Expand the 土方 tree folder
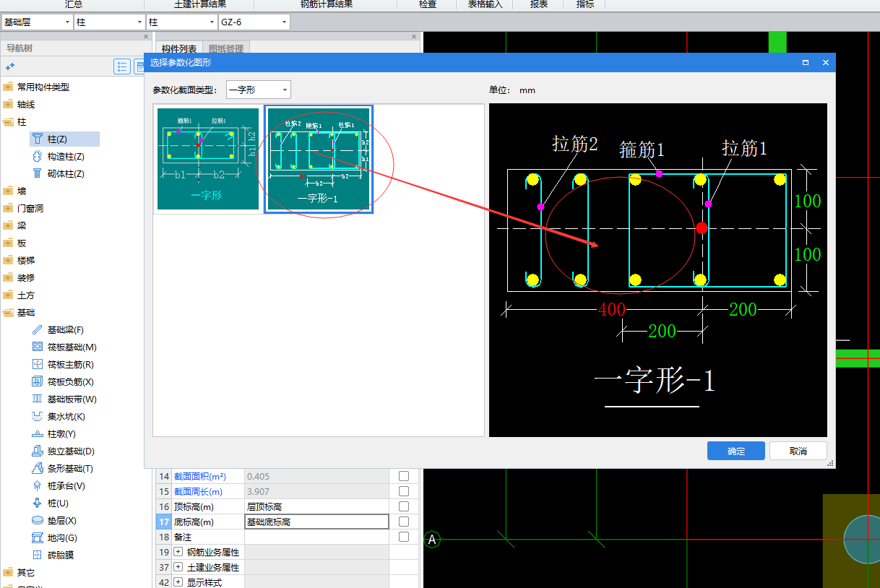The image size is (880, 588). coord(8,295)
